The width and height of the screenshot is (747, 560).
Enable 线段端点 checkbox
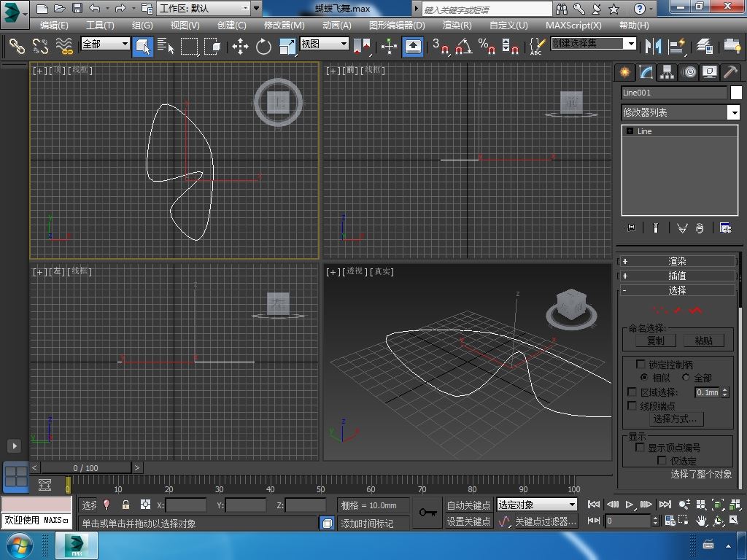pyautogui.click(x=632, y=405)
